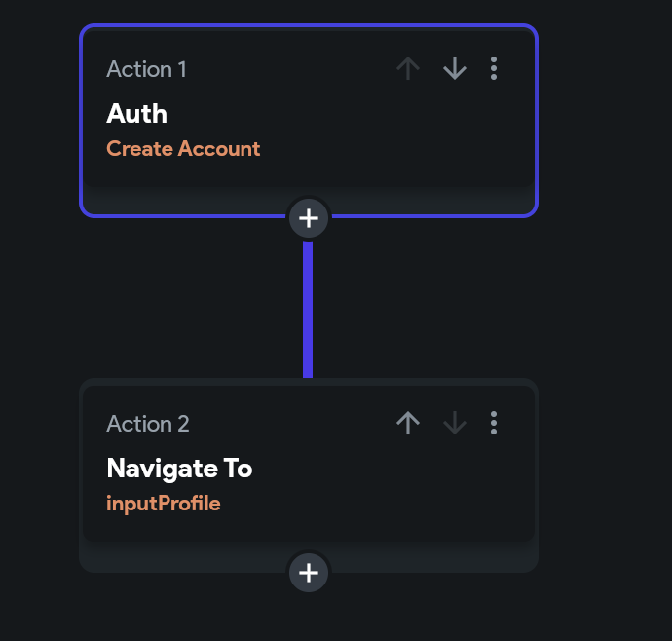Screen dimensions: 672x641
Task: Click the blue connector line between actions
Action: tap(308, 307)
